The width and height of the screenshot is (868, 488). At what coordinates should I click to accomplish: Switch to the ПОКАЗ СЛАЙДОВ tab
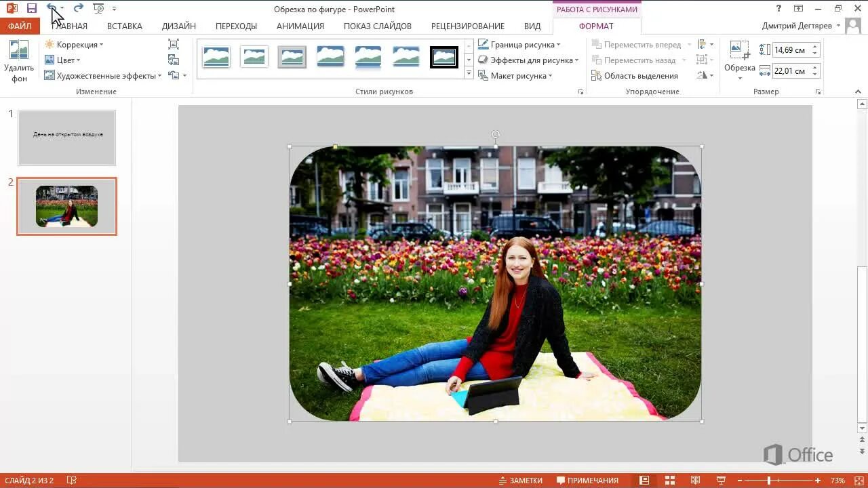[x=378, y=26]
